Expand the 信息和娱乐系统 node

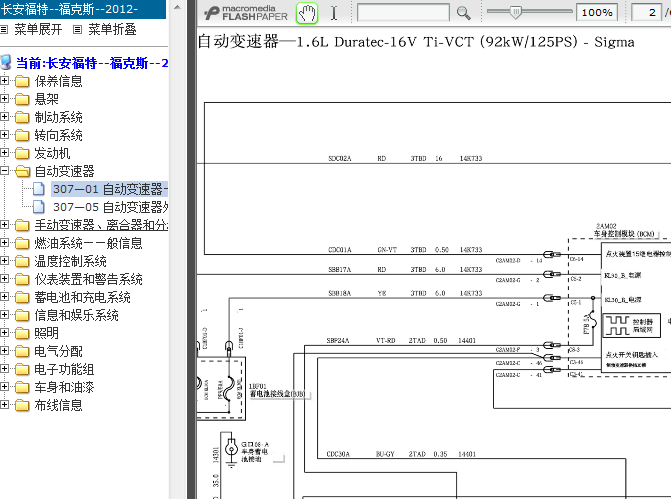pos(4,315)
